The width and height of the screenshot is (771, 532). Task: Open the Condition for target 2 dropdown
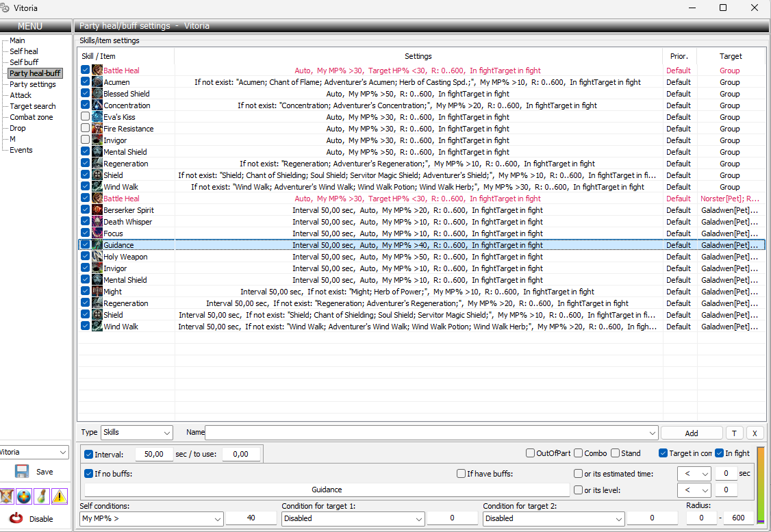tap(554, 518)
